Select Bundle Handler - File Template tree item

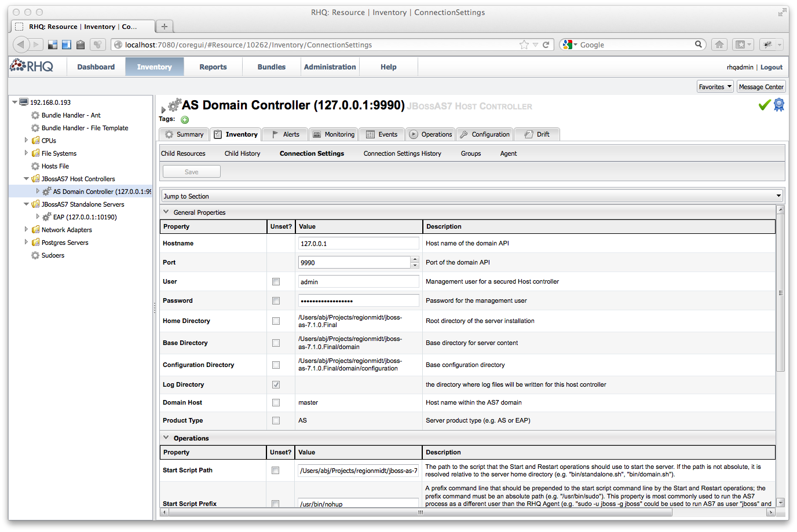pyautogui.click(x=85, y=128)
